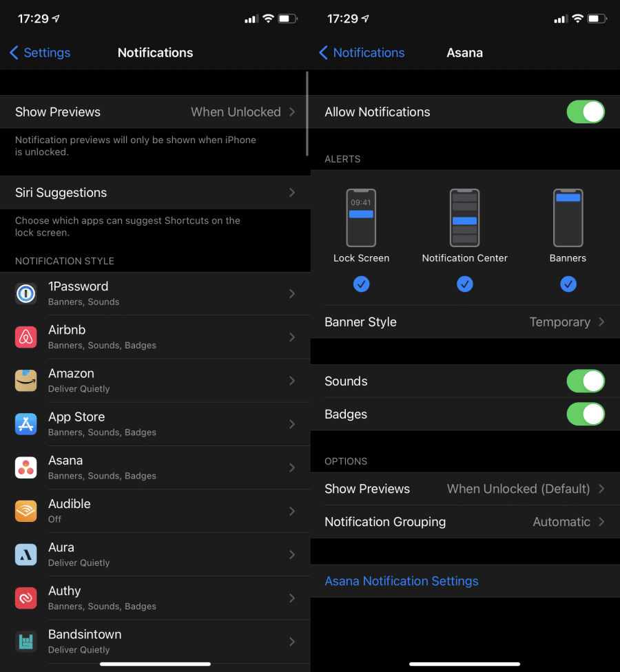Tap the Lock Screen phone illustration
Image resolution: width=620 pixels, height=672 pixels.
tap(361, 218)
